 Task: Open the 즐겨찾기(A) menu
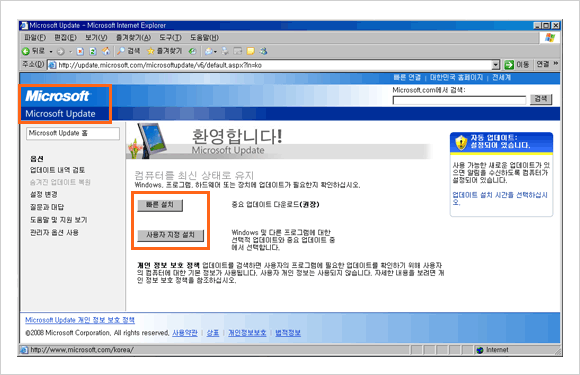(134, 37)
